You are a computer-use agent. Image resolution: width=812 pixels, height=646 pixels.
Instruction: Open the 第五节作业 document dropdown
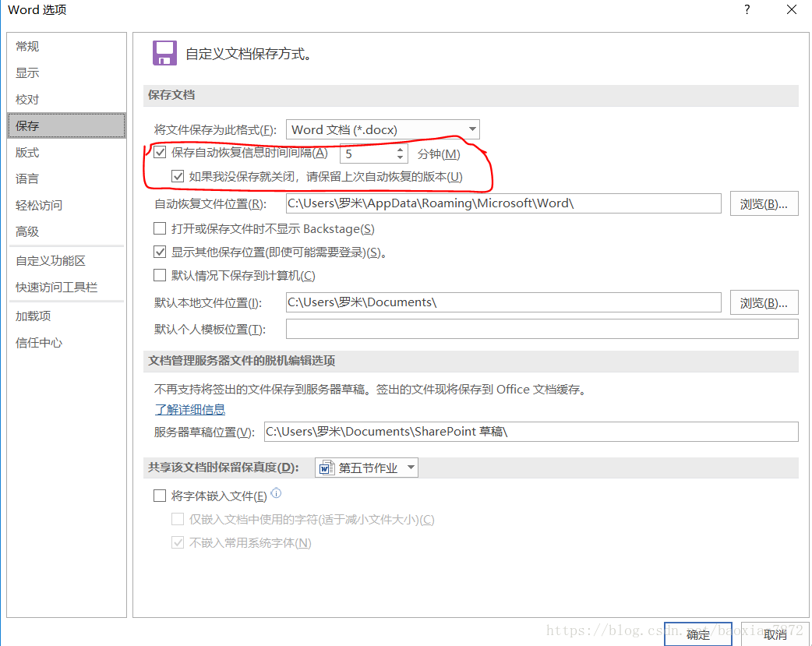click(366, 468)
